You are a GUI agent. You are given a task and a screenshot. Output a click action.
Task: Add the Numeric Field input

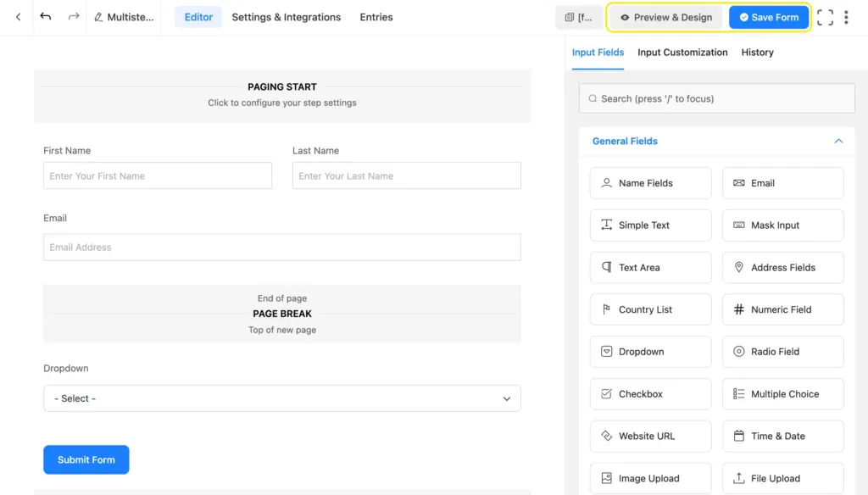click(x=782, y=309)
